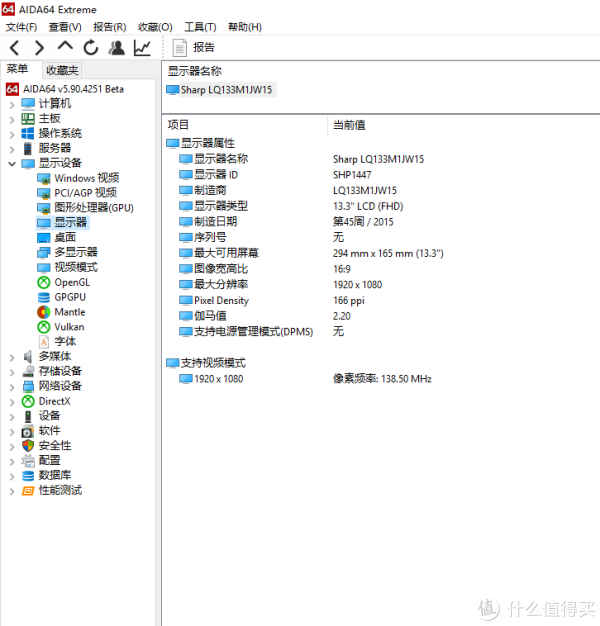Select the 桌面 desktop icon in tree
Screen dimensions: 600x626
click(44, 238)
